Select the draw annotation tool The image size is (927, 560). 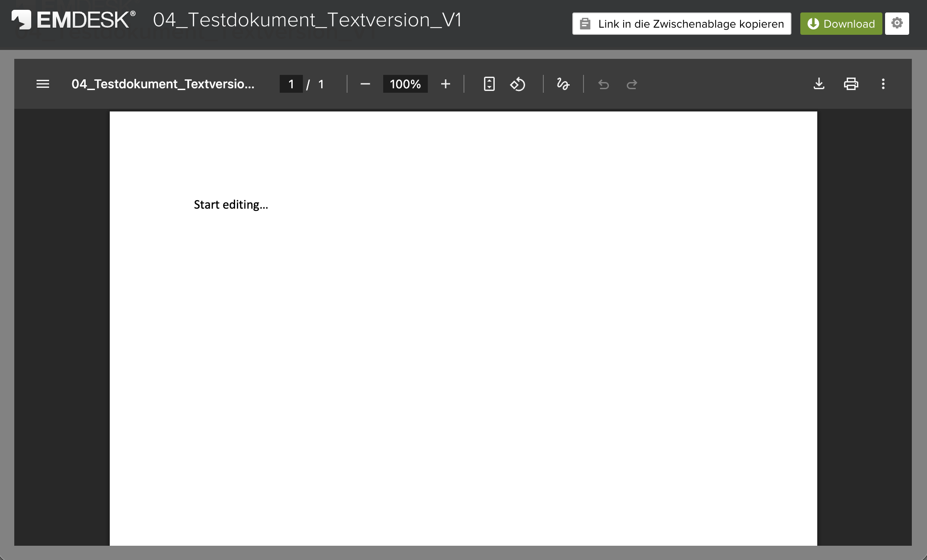pos(563,84)
